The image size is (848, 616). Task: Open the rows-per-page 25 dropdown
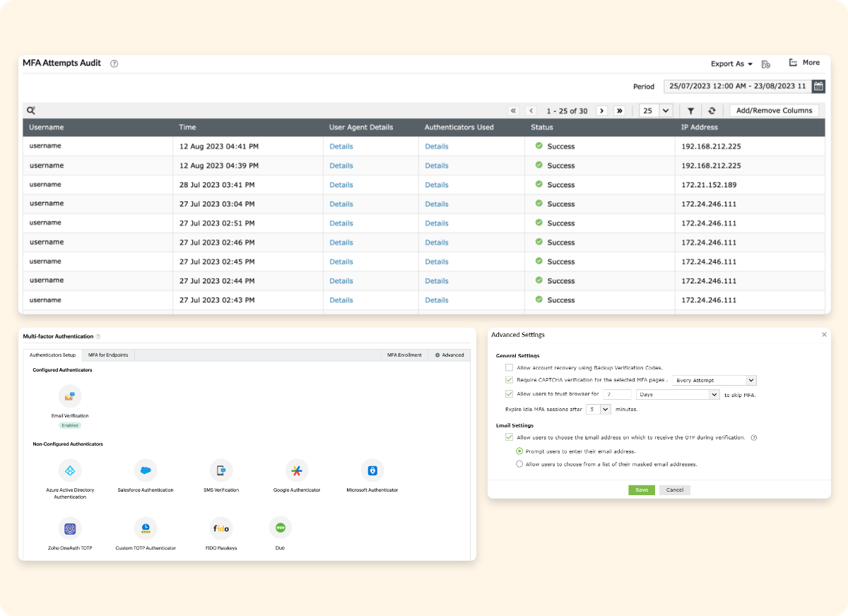point(656,111)
